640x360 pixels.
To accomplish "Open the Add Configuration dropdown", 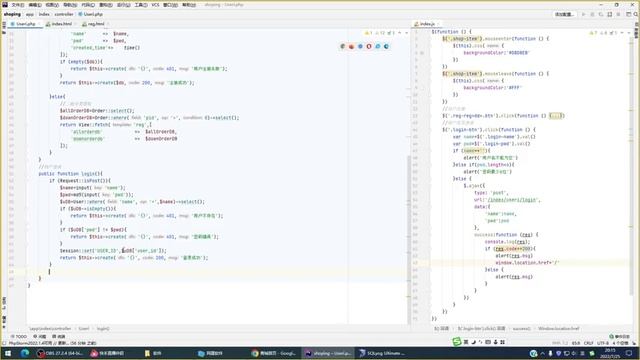I will click(x=565, y=14).
